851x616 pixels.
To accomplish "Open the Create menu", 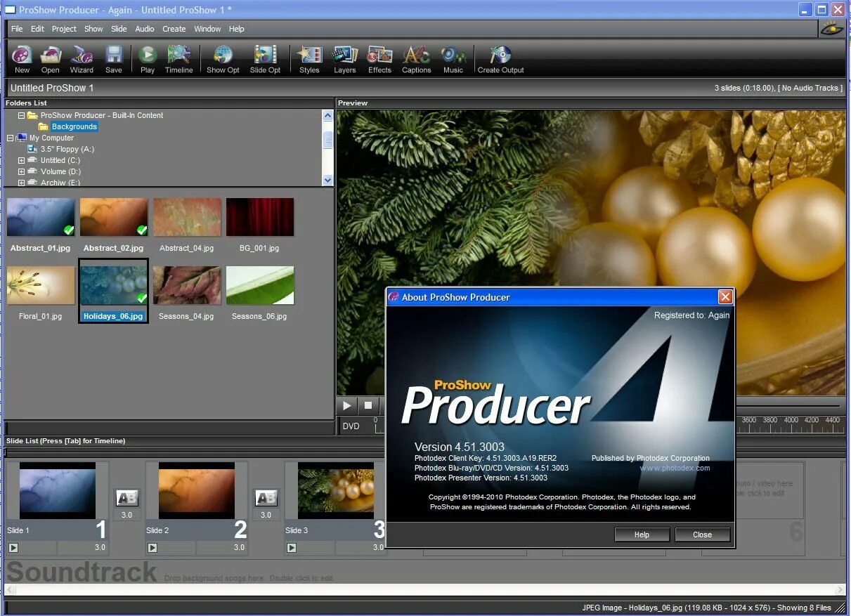I will tap(174, 29).
